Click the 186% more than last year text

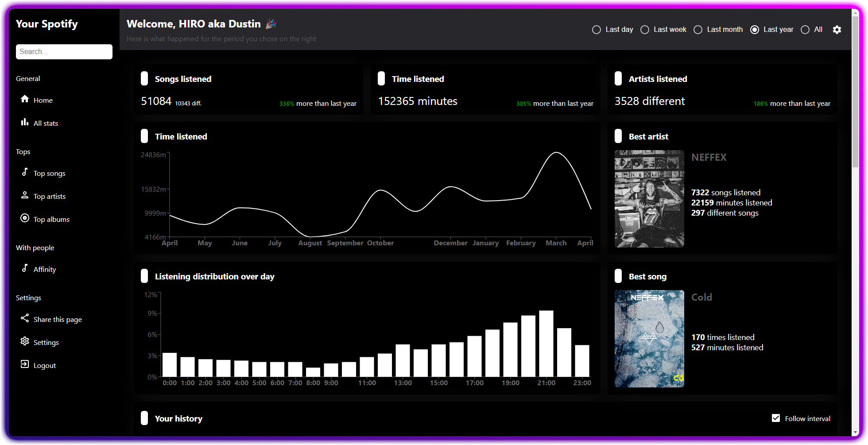pyautogui.click(x=791, y=104)
